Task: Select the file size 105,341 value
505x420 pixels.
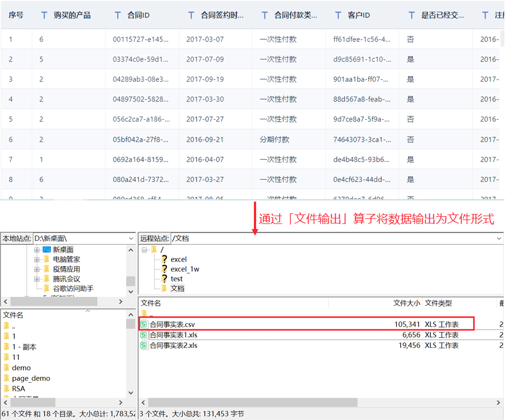Action: 407,324
